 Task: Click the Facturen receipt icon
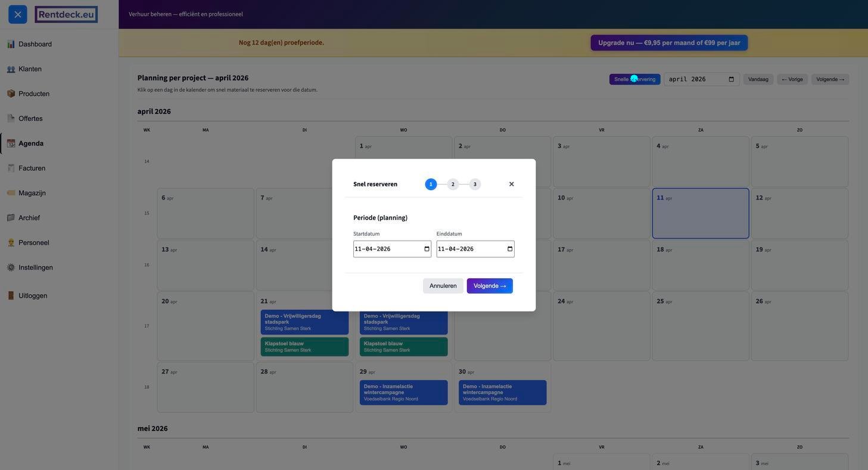coord(11,168)
